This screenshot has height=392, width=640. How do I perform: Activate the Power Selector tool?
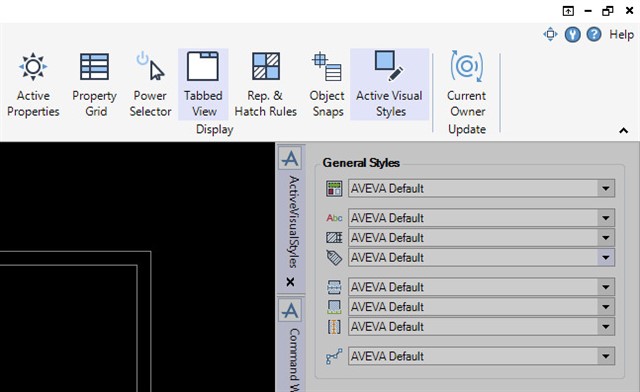pyautogui.click(x=150, y=85)
